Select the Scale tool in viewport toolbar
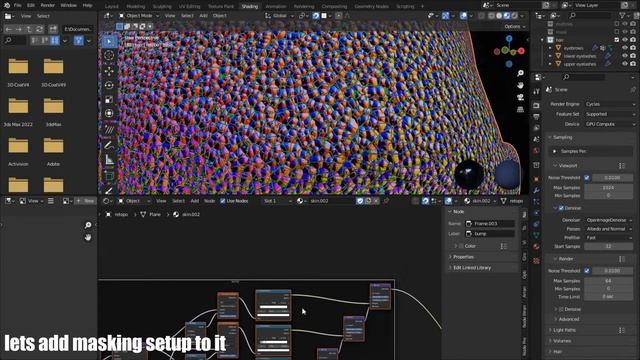 [109, 100]
